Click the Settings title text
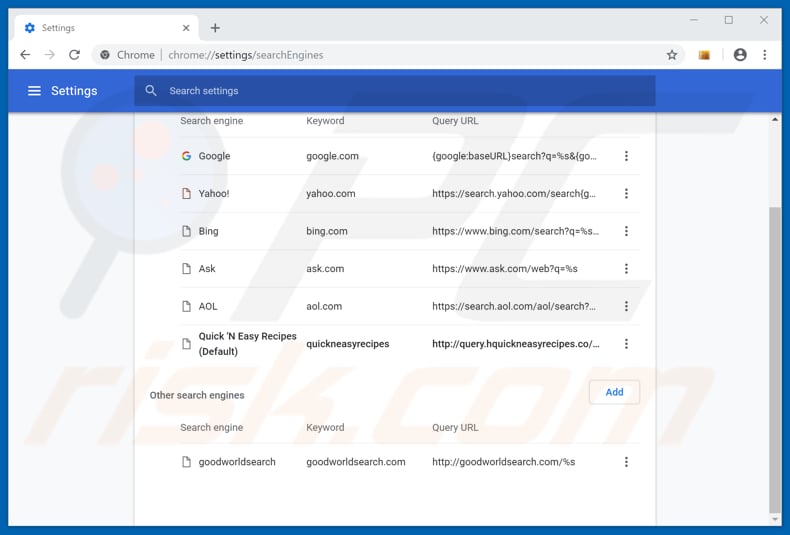Image resolution: width=790 pixels, height=535 pixels. click(74, 91)
